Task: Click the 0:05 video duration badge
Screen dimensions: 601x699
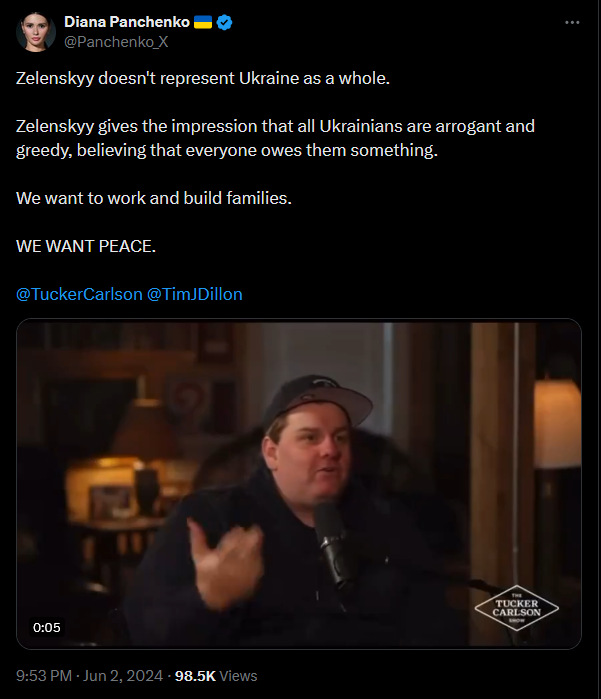Action: 46,628
